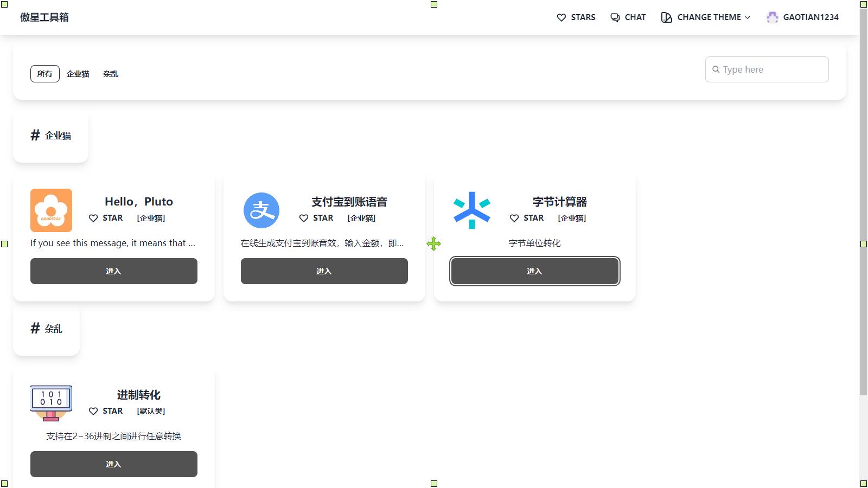Open CHAT via the speech bubble icon
Image resolution: width=868 pixels, height=488 pixels.
point(615,17)
